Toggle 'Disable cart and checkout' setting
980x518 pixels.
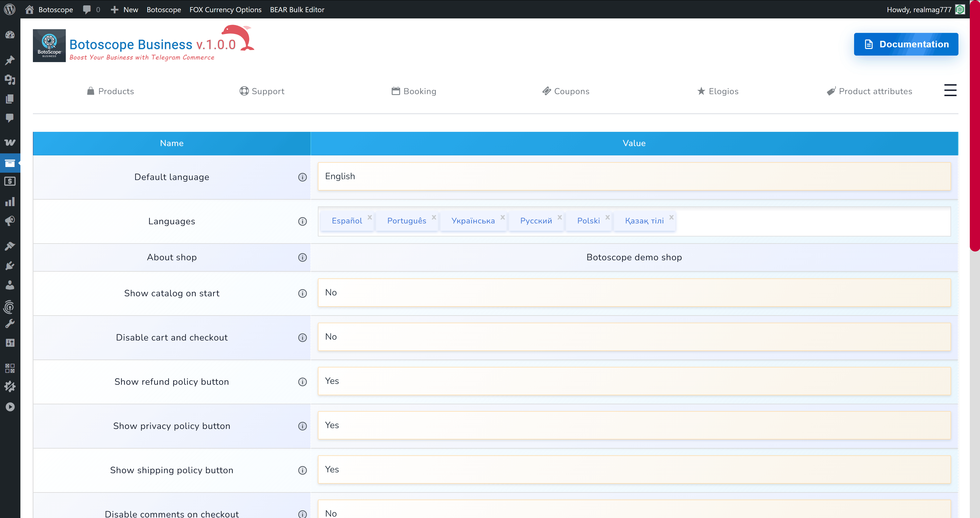(633, 337)
